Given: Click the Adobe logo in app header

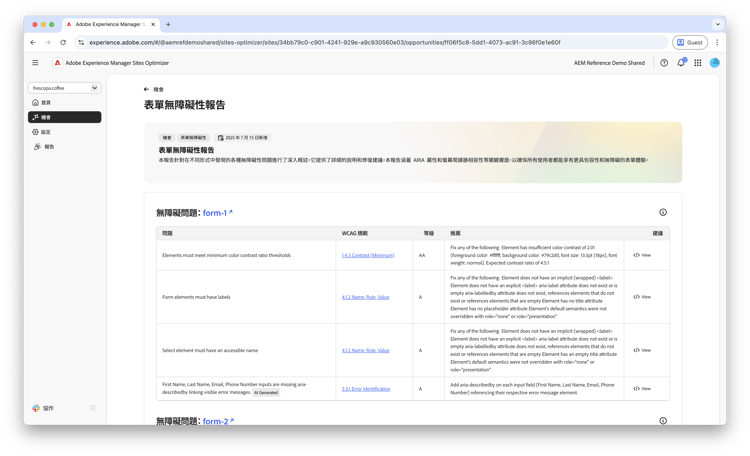Looking at the screenshot, I should [x=57, y=63].
